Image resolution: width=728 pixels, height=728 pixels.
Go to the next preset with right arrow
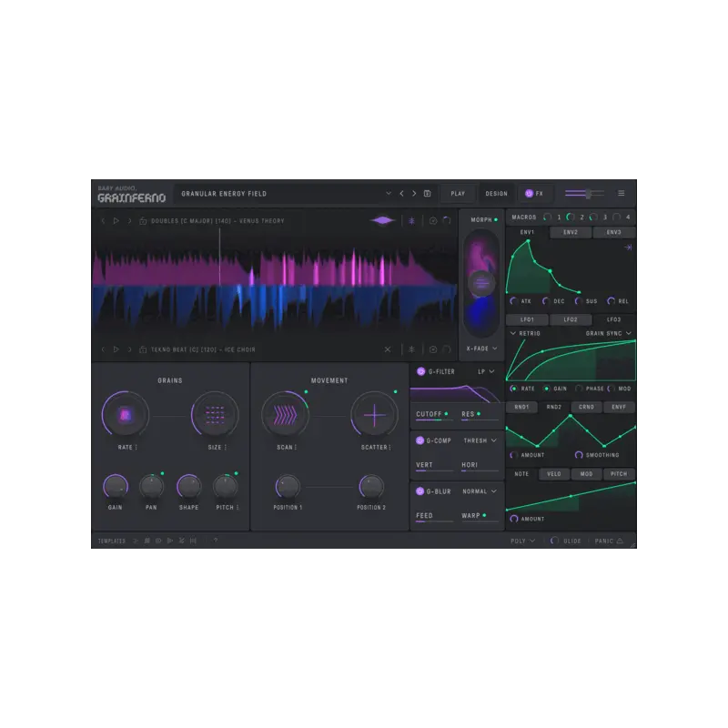tap(414, 194)
